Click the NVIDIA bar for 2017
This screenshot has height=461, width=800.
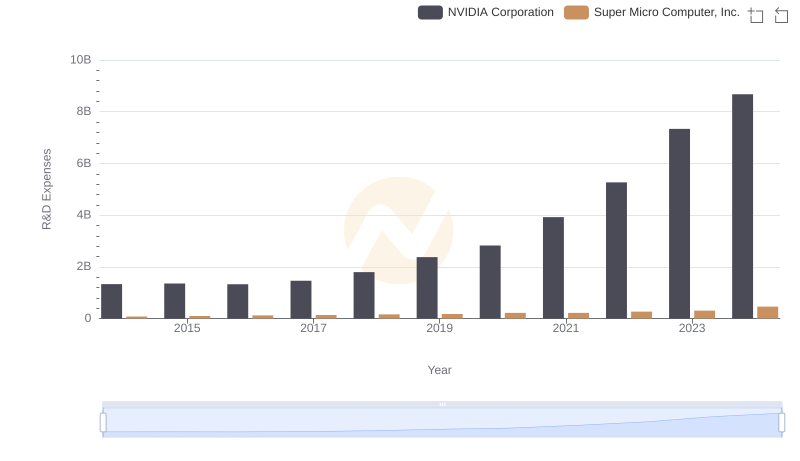click(x=301, y=300)
